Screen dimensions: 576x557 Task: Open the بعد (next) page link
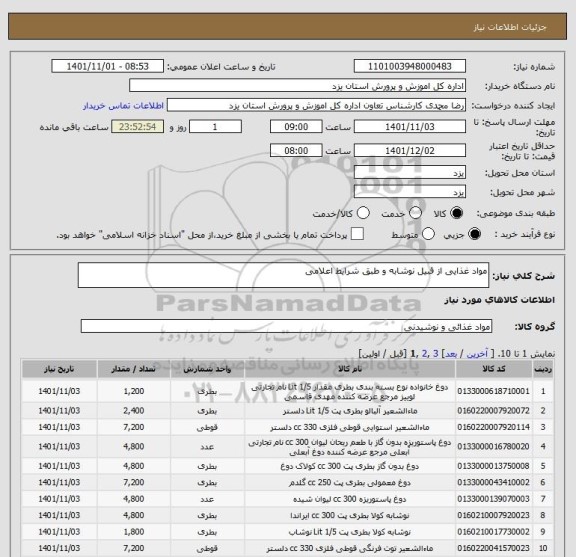click(451, 353)
